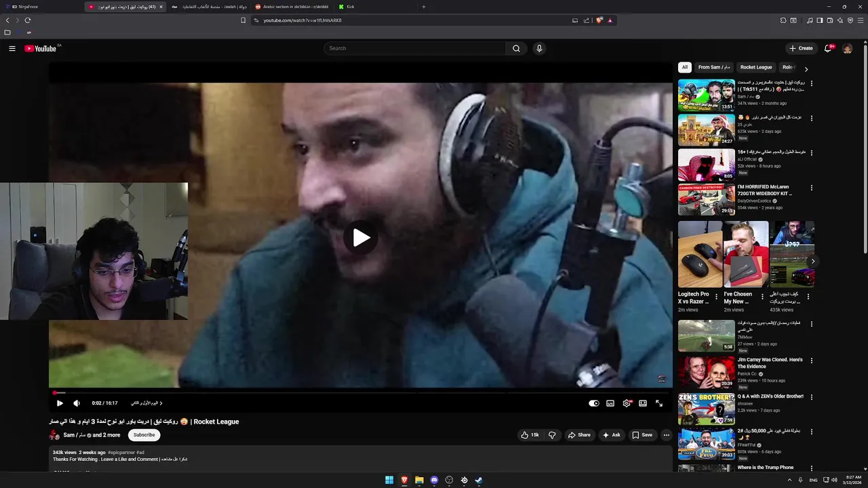Show next shorts with the right arrow
Screen dimensions: 868x488
[x=812, y=261]
